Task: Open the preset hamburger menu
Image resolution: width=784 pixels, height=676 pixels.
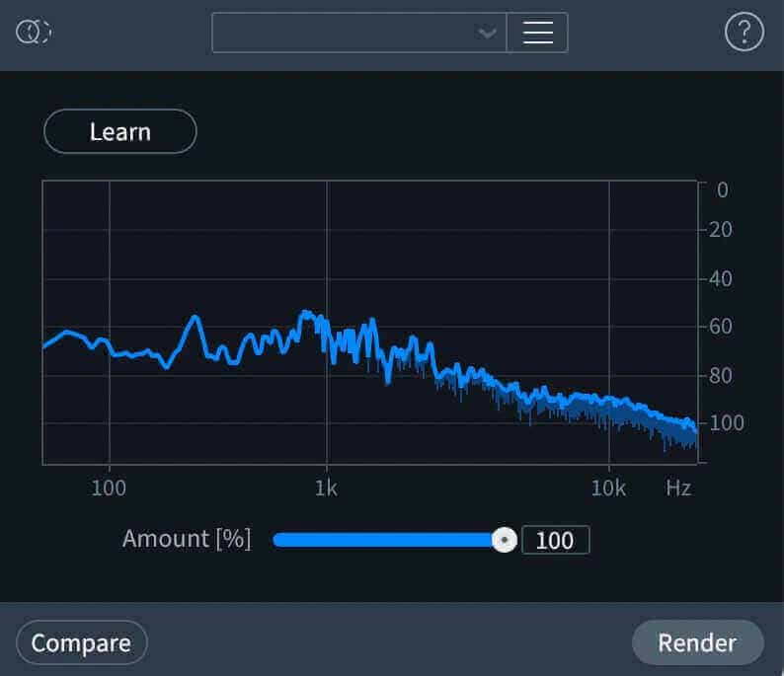Action: click(537, 33)
